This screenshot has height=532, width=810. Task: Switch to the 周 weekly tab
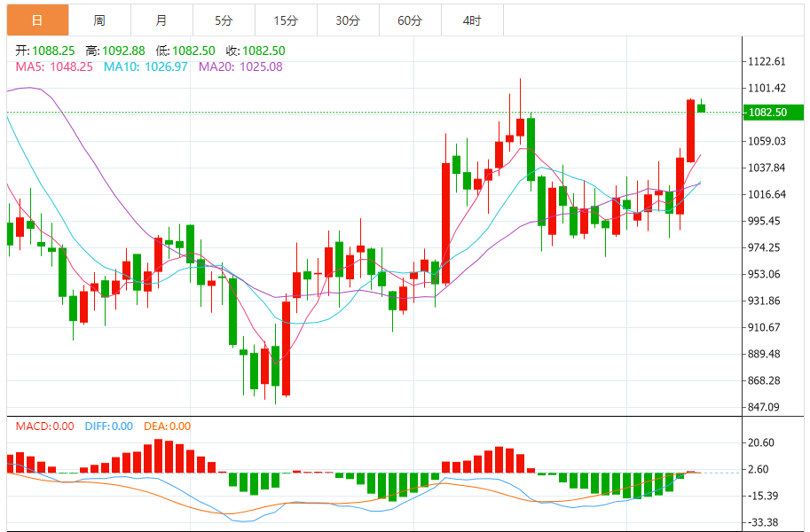pyautogui.click(x=99, y=20)
